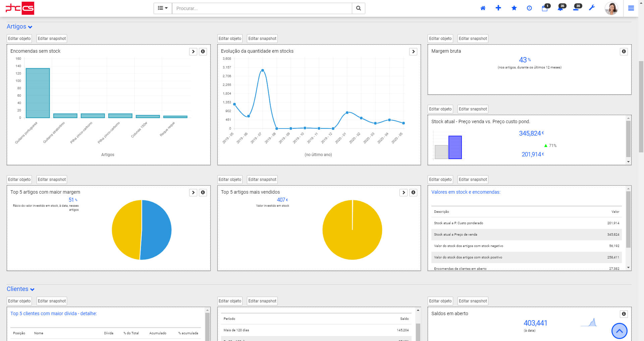Open favorites star icon
The image size is (644, 341).
click(x=514, y=8)
